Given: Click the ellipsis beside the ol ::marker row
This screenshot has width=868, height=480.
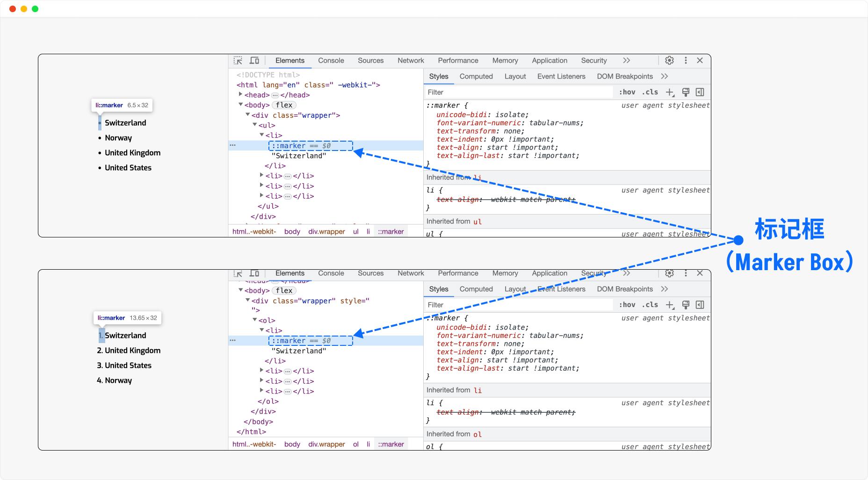Looking at the screenshot, I should [233, 340].
